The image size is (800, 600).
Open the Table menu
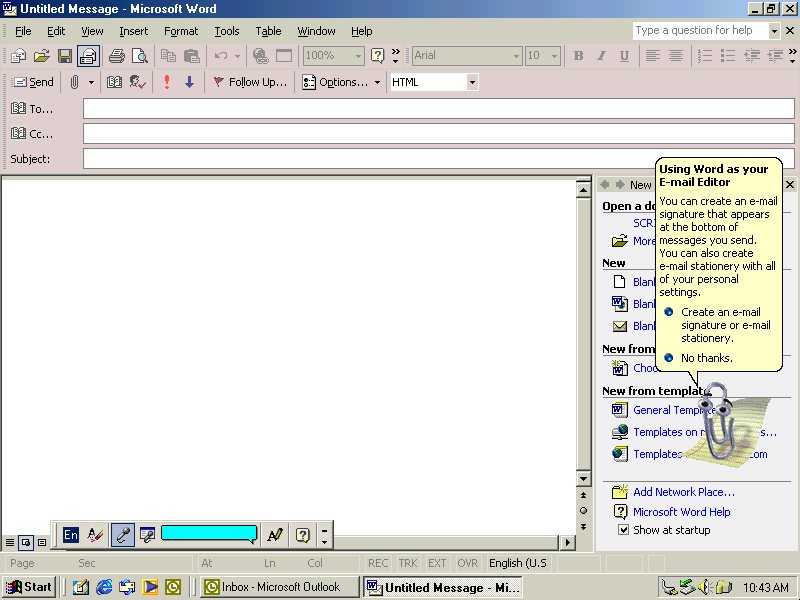(x=268, y=31)
